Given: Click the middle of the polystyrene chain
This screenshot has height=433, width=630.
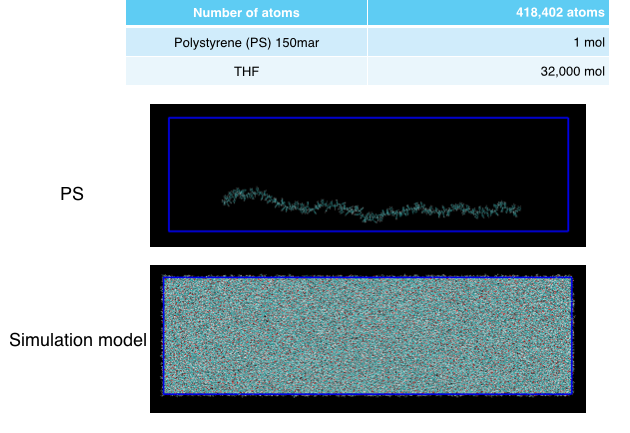Looking at the screenshot, I should [368, 212].
